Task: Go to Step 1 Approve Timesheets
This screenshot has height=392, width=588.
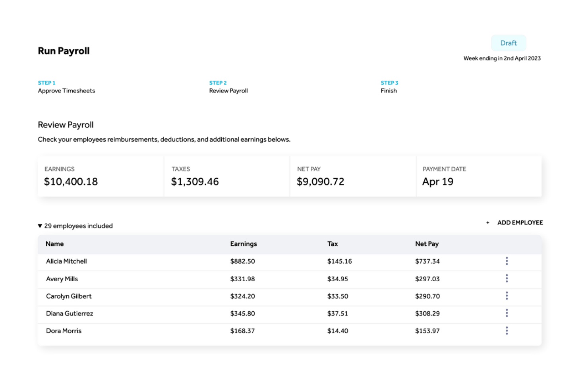Action: click(x=66, y=87)
